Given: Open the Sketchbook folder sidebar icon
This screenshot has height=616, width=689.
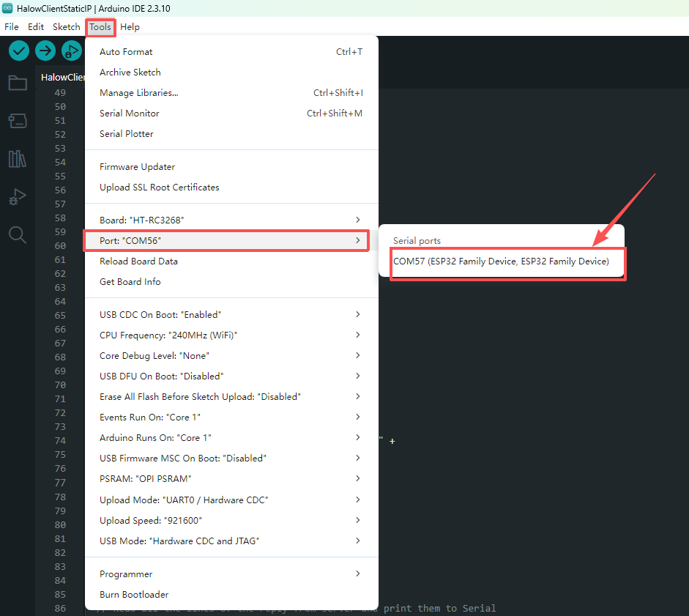Looking at the screenshot, I should 18,82.
